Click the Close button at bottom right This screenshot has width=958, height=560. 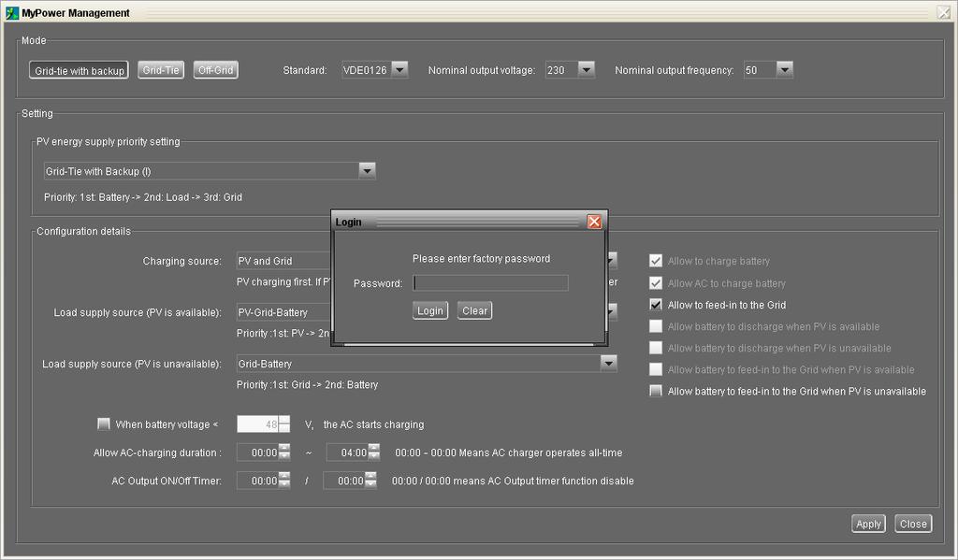pyautogui.click(x=913, y=524)
